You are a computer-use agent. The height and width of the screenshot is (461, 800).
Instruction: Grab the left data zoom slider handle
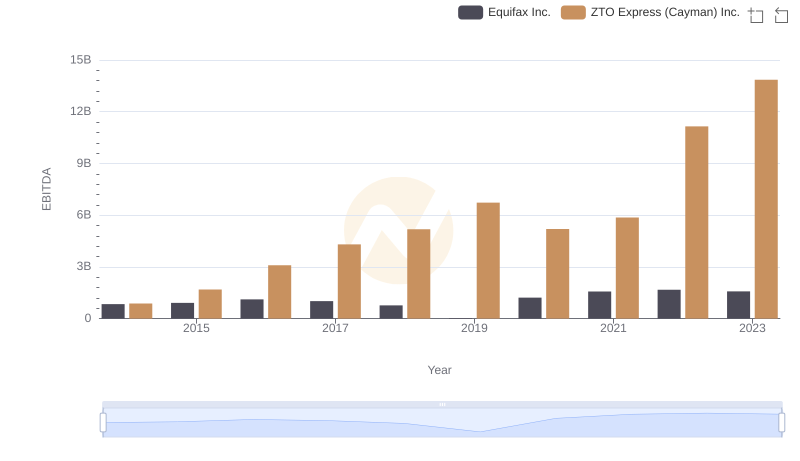[103, 422]
